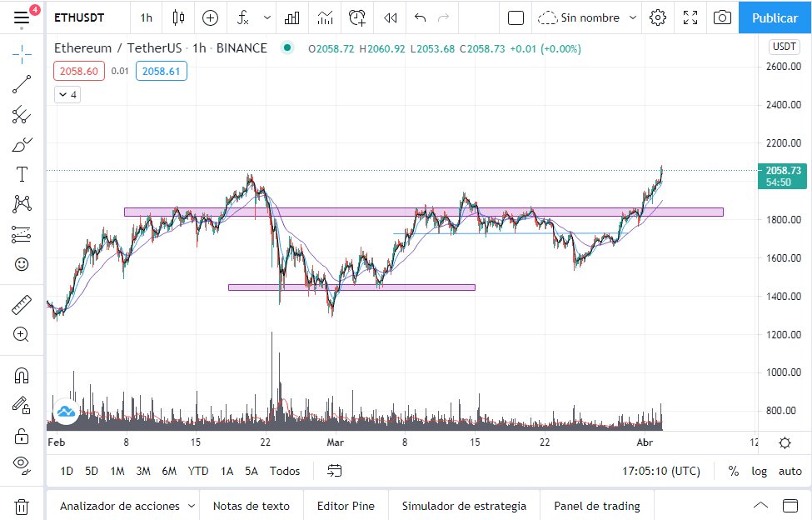Open the USDT currency selector
This screenshot has height=520, width=812.
click(784, 47)
